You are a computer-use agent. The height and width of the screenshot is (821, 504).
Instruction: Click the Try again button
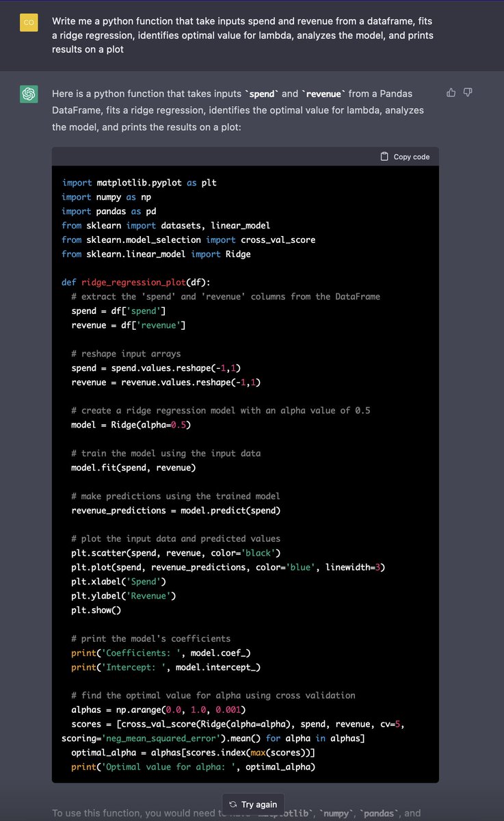(253, 805)
